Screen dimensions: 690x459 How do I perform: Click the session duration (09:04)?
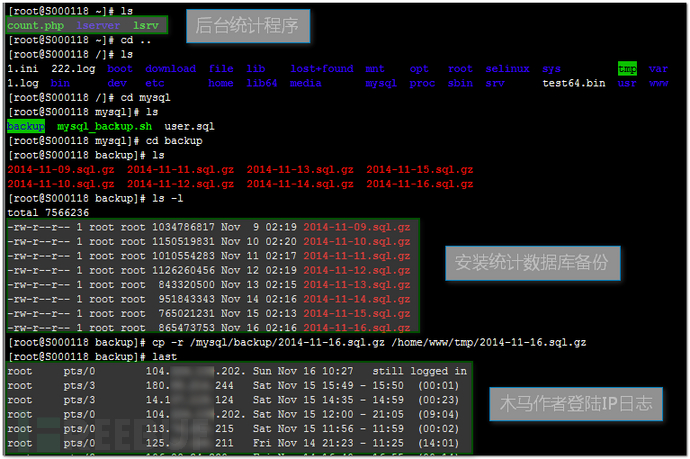click(x=438, y=415)
